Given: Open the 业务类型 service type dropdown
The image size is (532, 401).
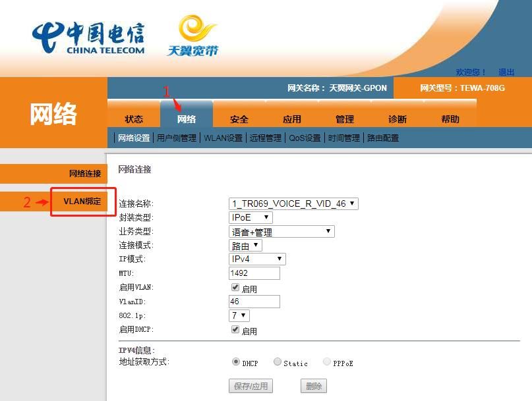Looking at the screenshot, I should (x=280, y=231).
